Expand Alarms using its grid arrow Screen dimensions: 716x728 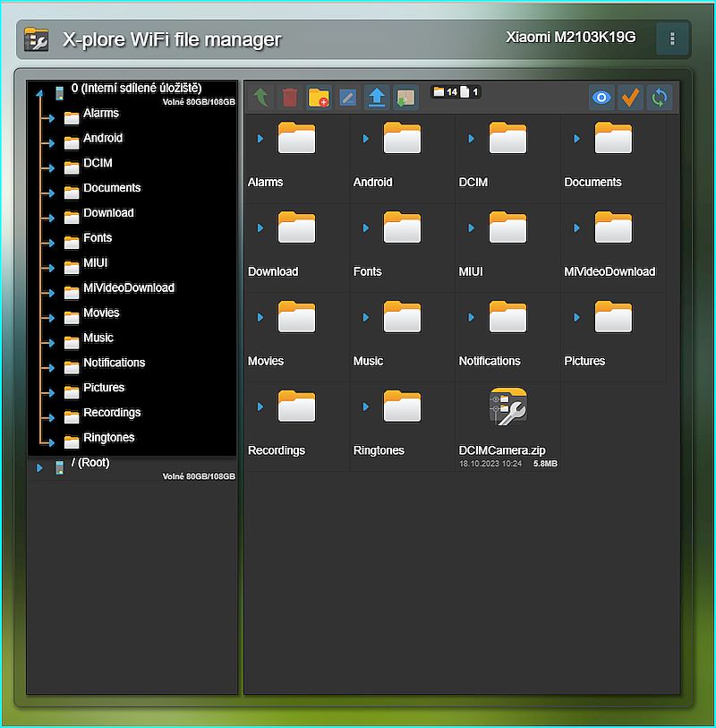click(x=260, y=139)
